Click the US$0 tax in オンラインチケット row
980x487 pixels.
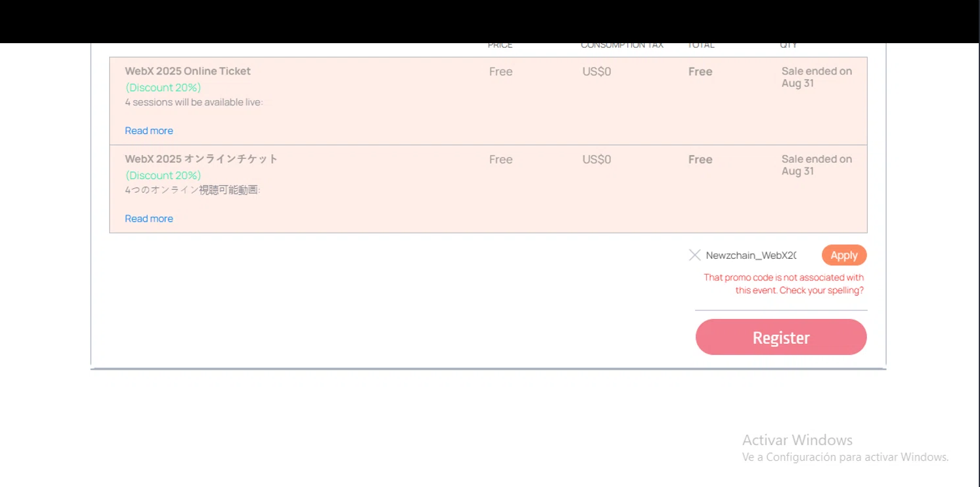pyautogui.click(x=596, y=160)
